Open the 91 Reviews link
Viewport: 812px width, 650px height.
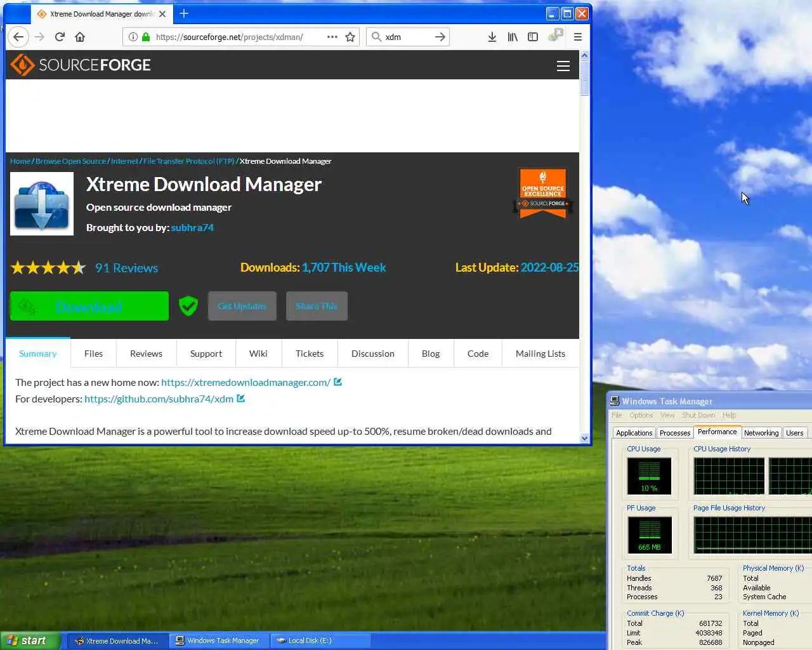126,268
